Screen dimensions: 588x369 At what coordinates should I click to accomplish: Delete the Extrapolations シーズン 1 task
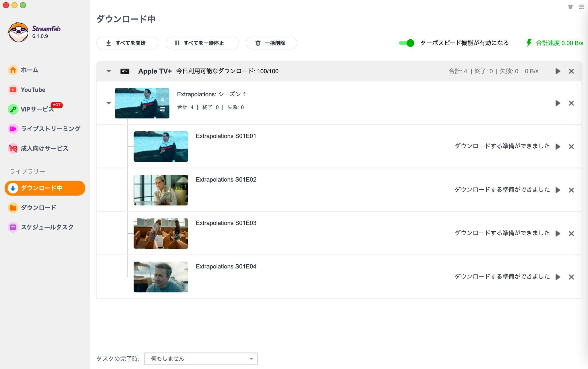(571, 103)
